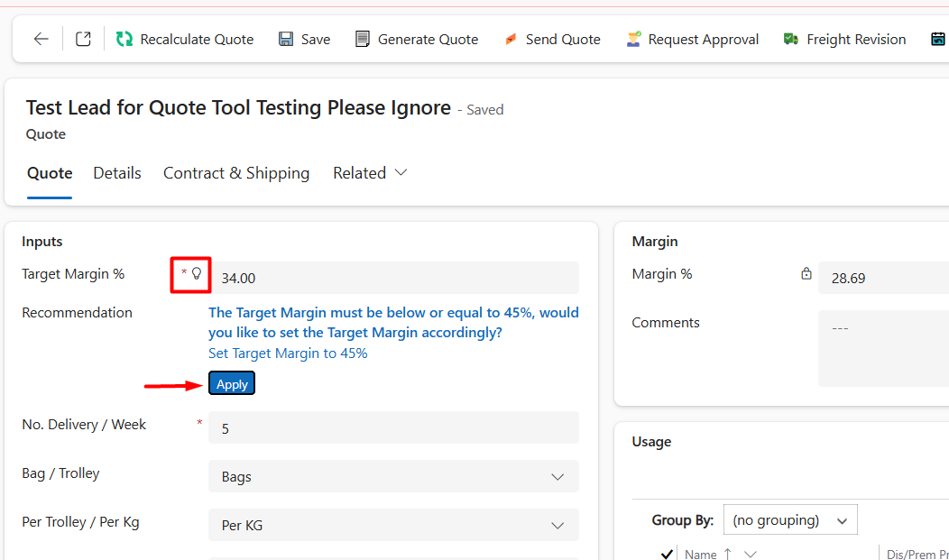Click the Save label in toolbar
Viewport: 949px width, 560px height.
click(x=316, y=40)
